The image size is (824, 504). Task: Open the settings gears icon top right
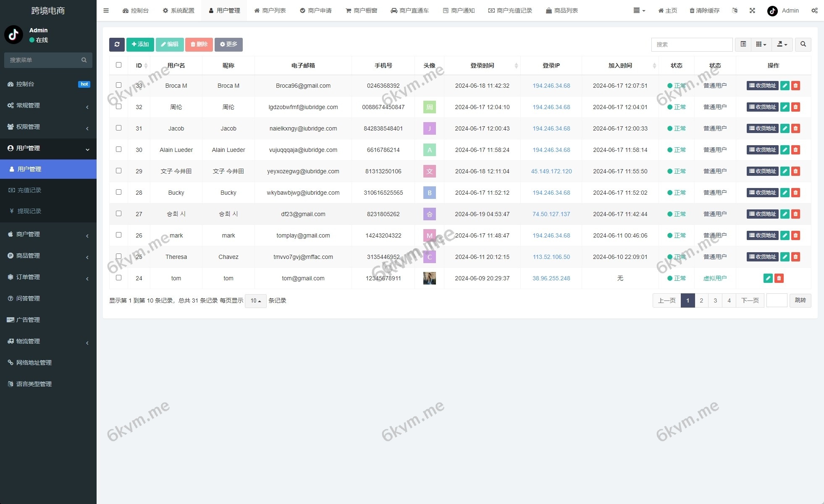point(814,10)
